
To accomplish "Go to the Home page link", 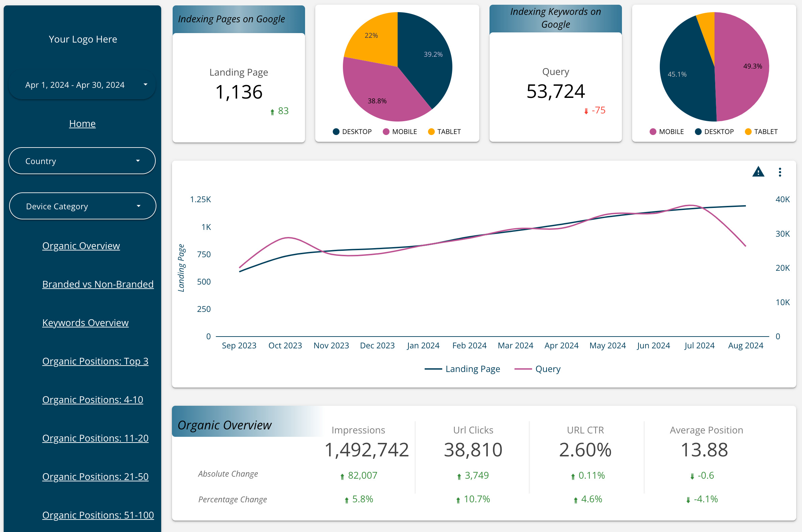I will (x=82, y=124).
